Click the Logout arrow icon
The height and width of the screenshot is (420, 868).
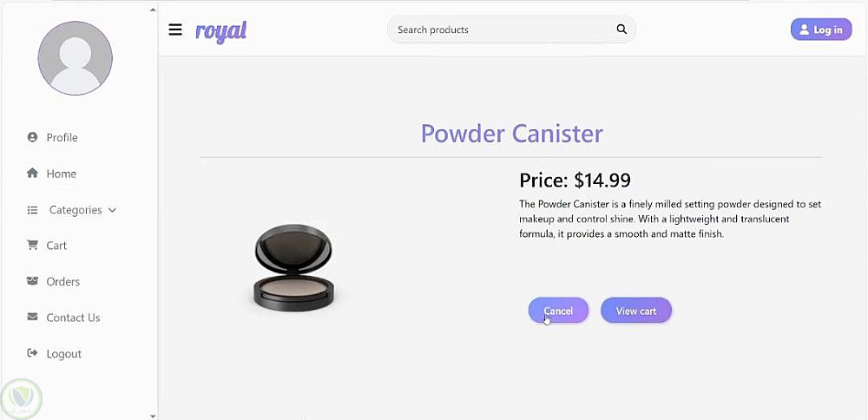[x=32, y=353]
